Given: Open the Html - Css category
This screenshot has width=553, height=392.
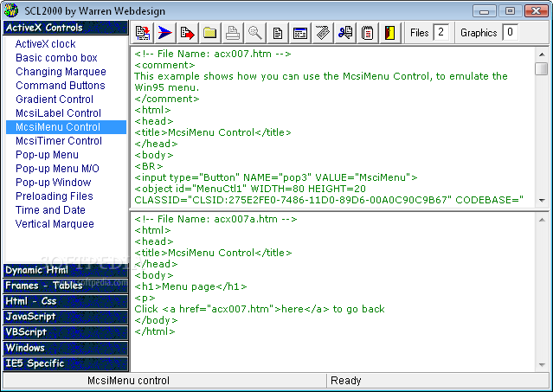Looking at the screenshot, I should (x=65, y=301).
